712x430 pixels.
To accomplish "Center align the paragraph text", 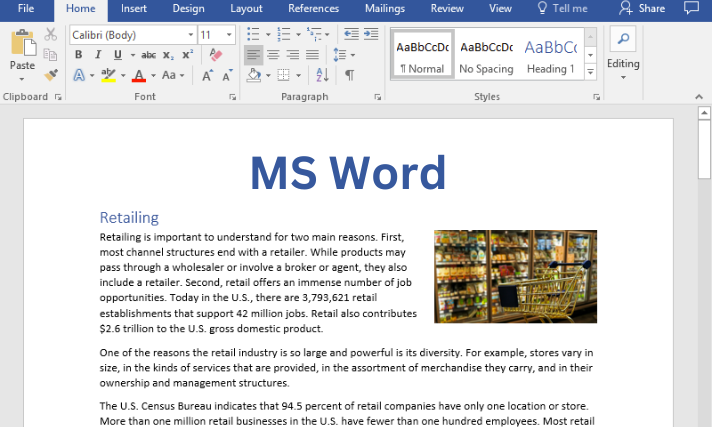I will coord(273,55).
